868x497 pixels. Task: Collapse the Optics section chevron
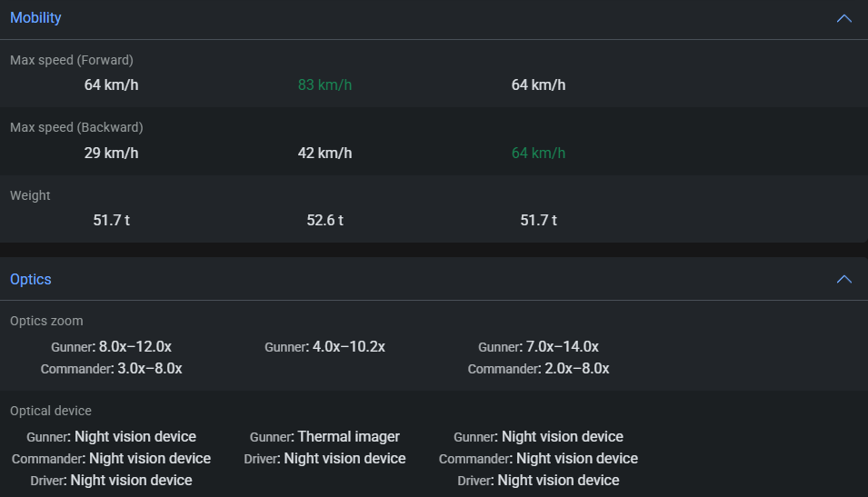[x=843, y=279]
